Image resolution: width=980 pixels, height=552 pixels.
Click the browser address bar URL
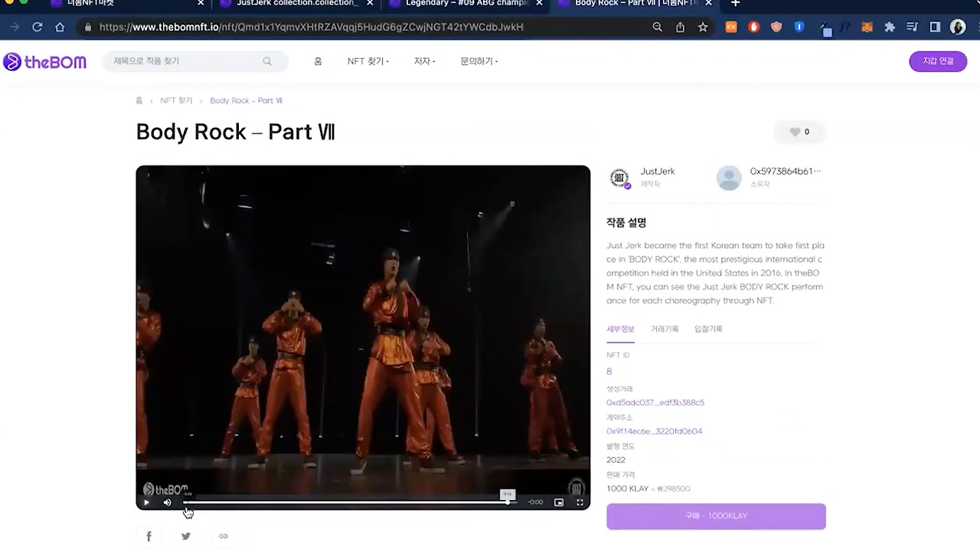pos(311,27)
